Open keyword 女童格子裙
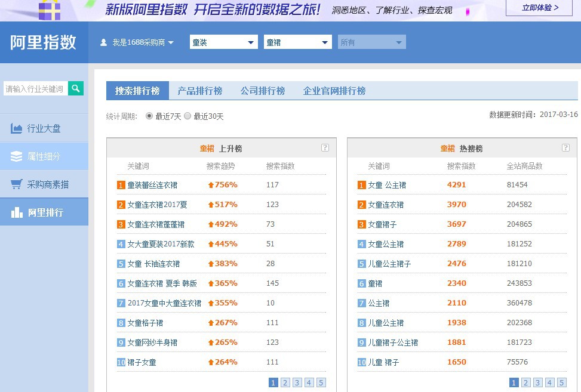The image size is (581, 392). (145, 323)
